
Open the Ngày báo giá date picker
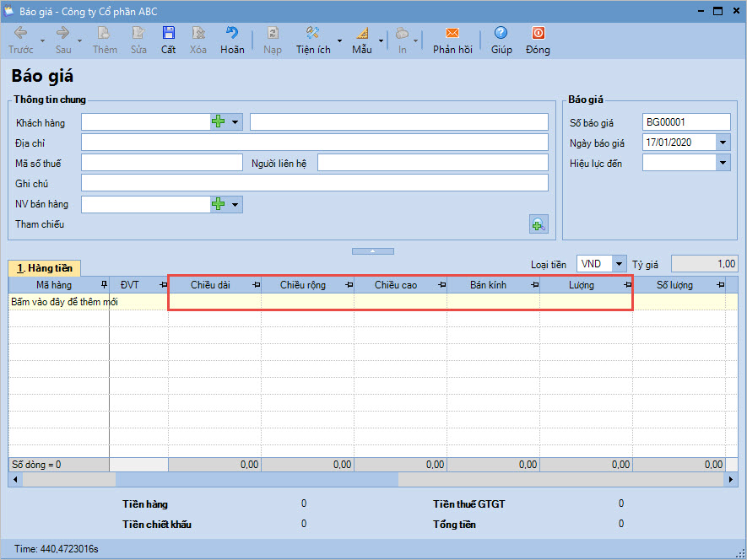723,143
